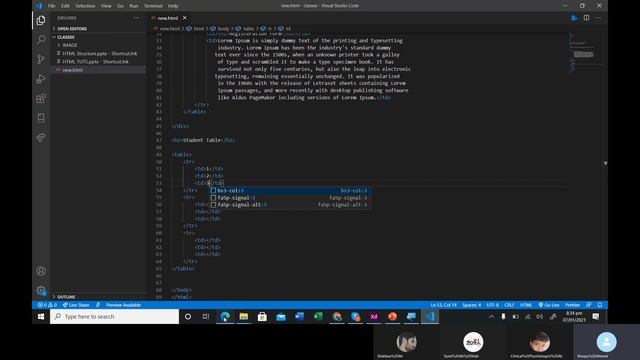
Task: Change the HTML language mode
Action: 526,305
